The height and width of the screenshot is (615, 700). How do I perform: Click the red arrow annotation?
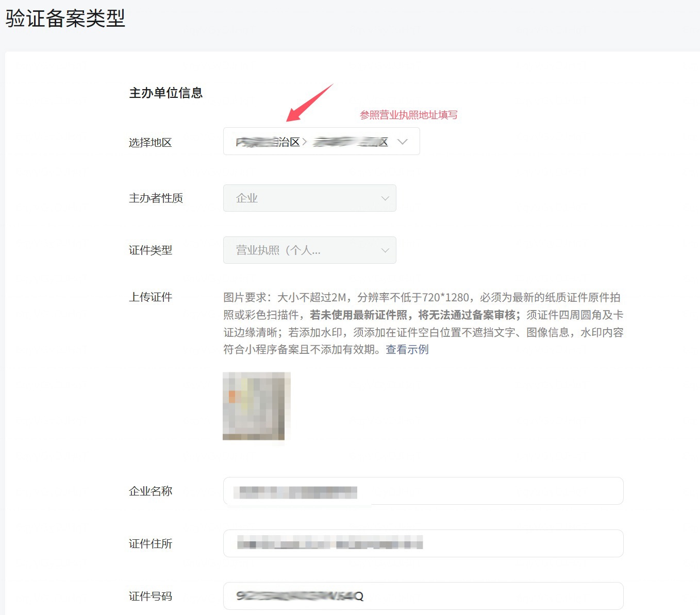coord(309,103)
